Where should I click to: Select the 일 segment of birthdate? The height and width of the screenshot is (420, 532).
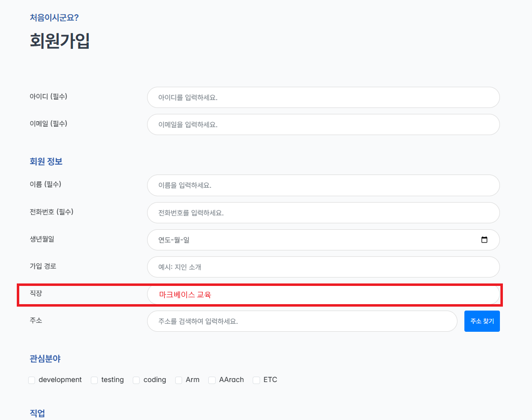coord(187,240)
